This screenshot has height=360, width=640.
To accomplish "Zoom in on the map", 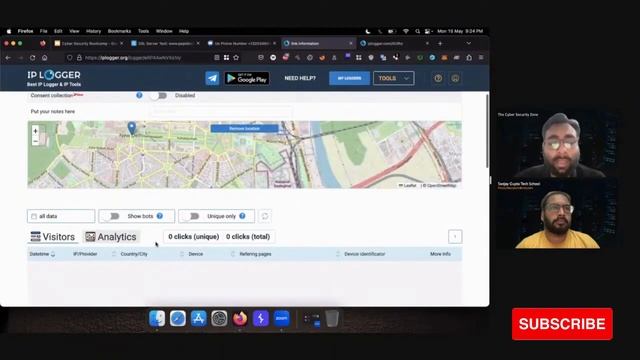I will [36, 131].
